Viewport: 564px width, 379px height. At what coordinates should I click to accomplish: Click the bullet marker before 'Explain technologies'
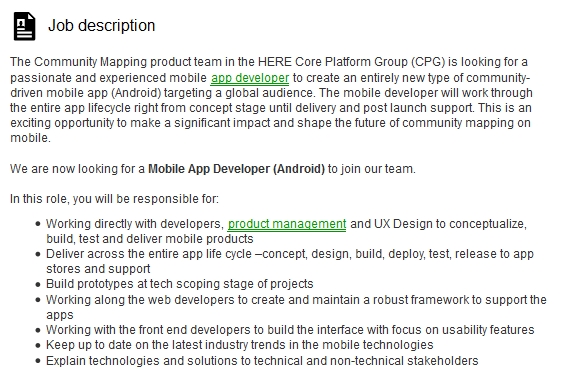tap(38, 361)
